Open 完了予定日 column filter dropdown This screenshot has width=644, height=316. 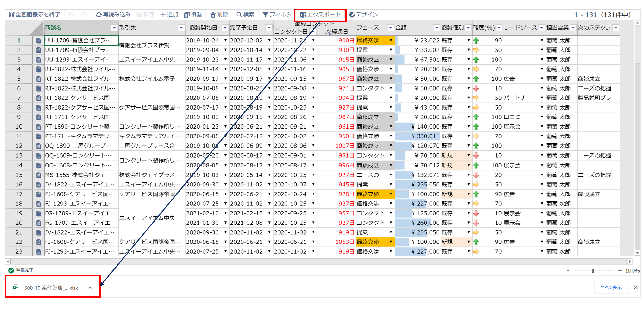click(269, 28)
